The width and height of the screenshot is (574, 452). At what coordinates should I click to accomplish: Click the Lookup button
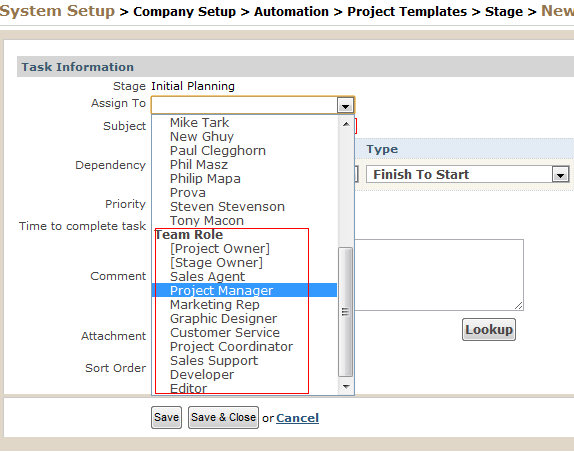pyautogui.click(x=489, y=330)
